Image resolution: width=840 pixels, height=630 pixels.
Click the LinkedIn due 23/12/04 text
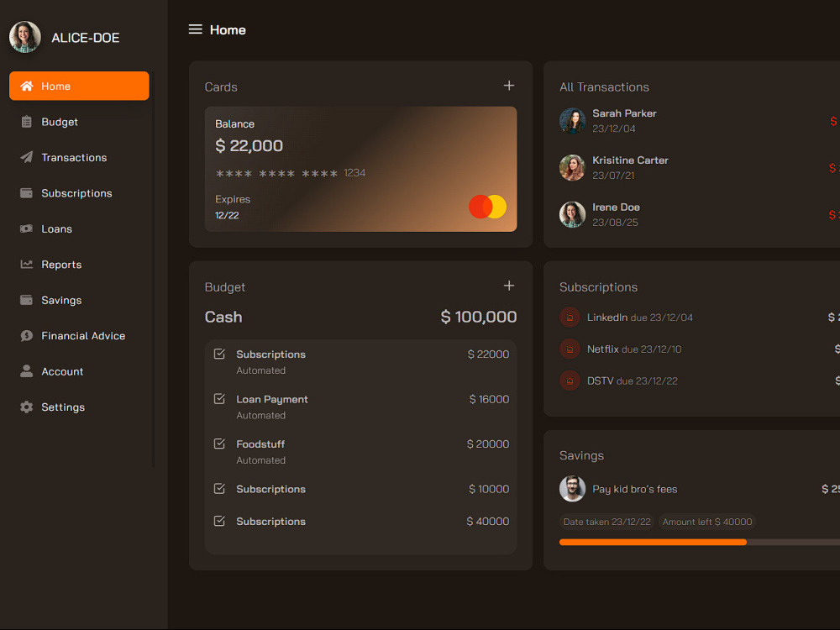pos(639,318)
